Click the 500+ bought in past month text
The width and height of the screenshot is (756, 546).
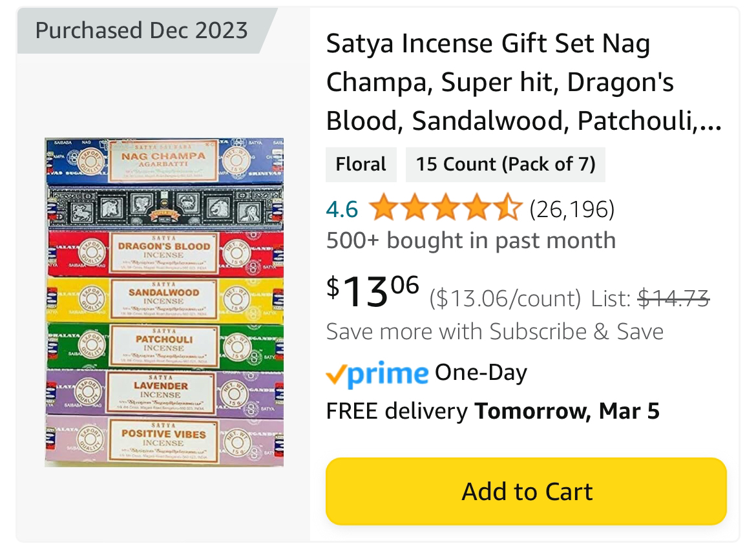coord(471,240)
